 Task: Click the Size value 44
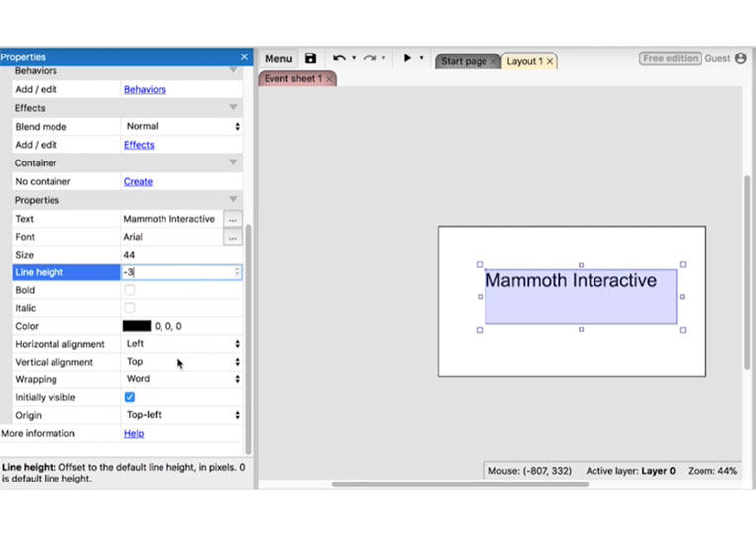tap(129, 255)
